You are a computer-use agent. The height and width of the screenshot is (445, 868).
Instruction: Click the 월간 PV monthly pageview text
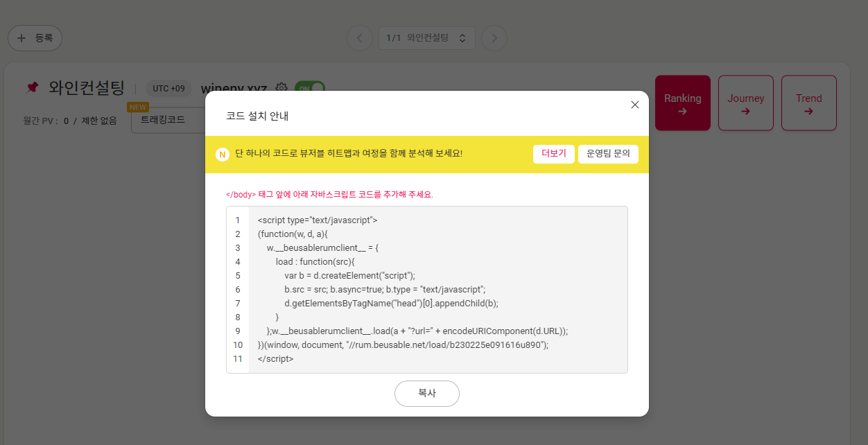[70, 121]
